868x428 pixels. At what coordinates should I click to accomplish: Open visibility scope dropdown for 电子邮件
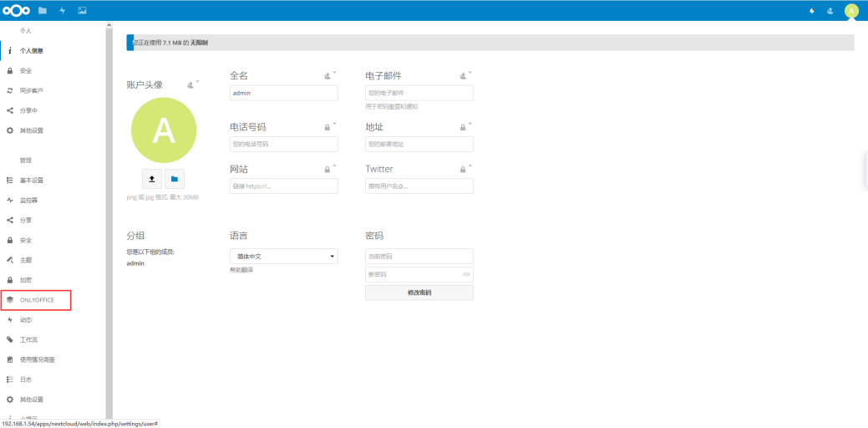click(x=465, y=75)
